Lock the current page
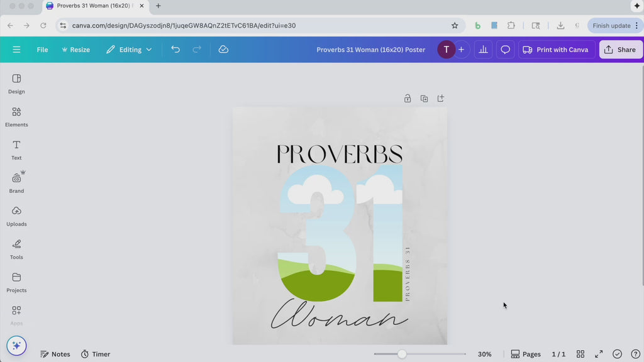The image size is (644, 362). [x=407, y=99]
